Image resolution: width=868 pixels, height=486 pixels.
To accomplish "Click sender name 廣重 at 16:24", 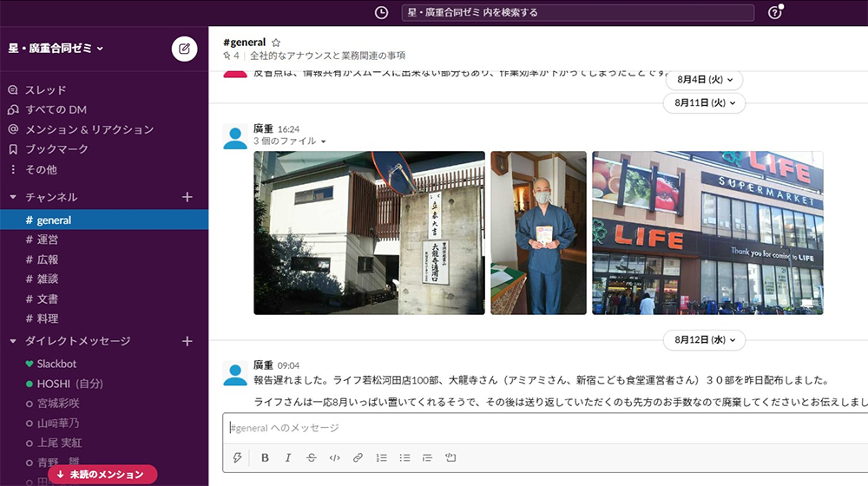I will tap(264, 128).
